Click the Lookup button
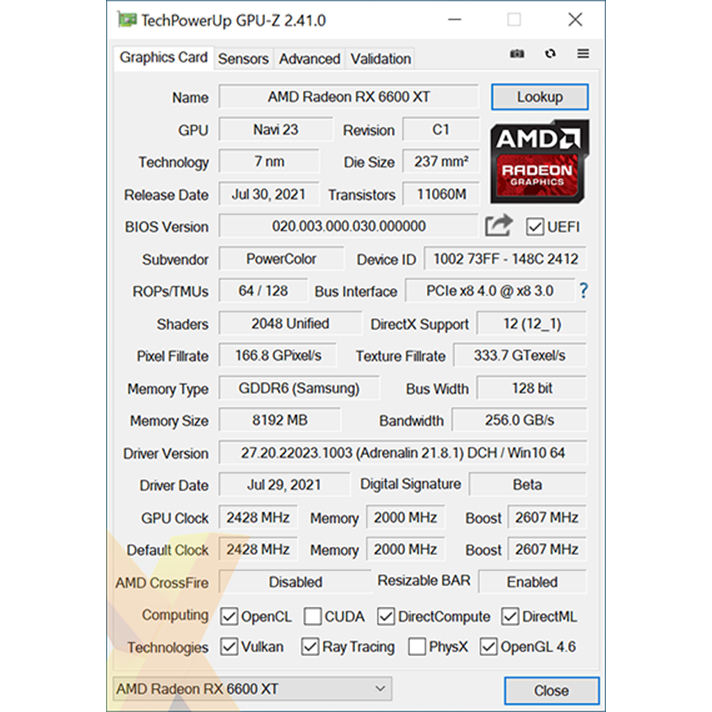The width and height of the screenshot is (712, 712). (539, 97)
